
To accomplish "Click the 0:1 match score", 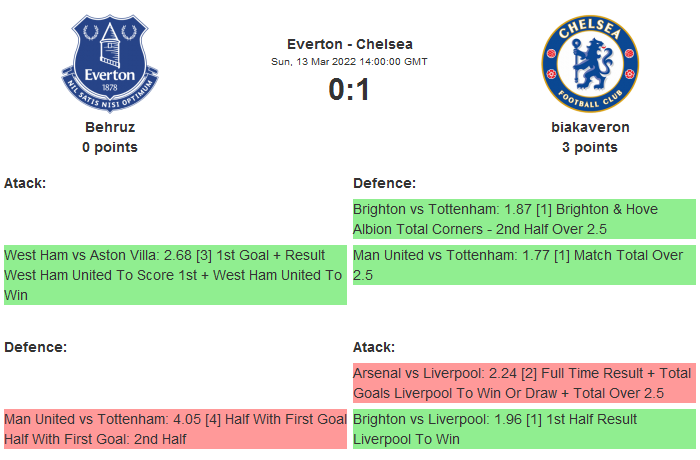I will pyautogui.click(x=349, y=90).
